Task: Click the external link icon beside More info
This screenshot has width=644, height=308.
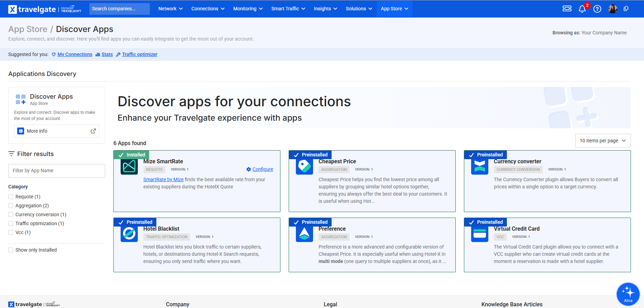Action: click(93, 131)
